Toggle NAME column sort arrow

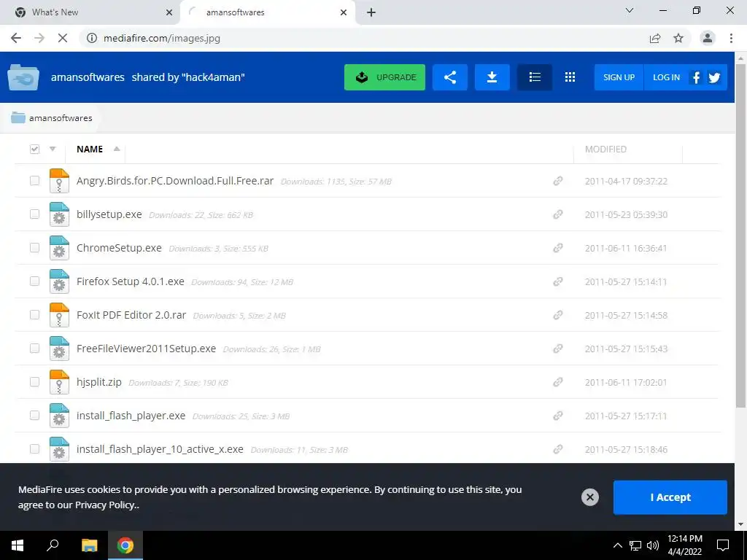pos(117,149)
